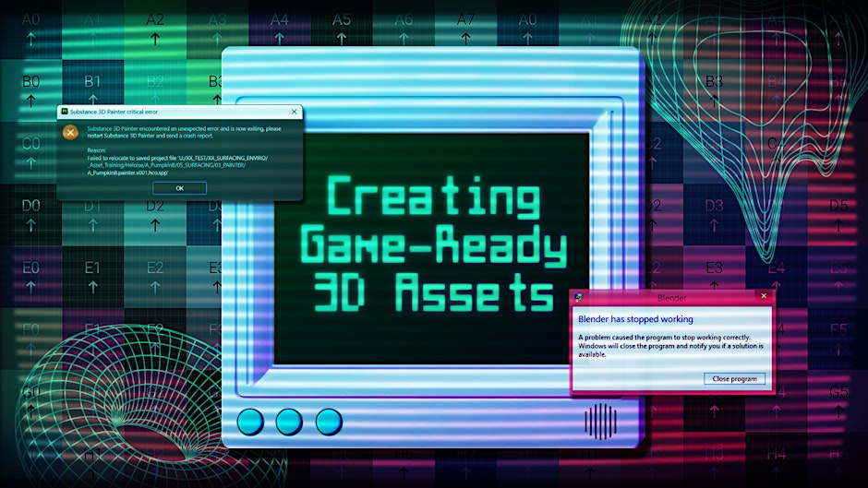The height and width of the screenshot is (488, 868).
Task: Close the Blender dialog with its X button
Action: 764,296
